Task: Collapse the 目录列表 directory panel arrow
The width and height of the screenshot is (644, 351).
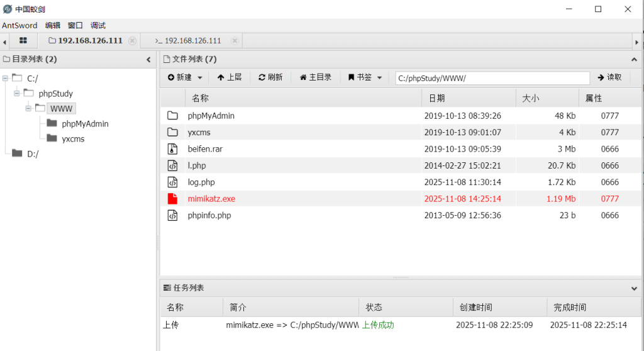Action: (x=148, y=59)
